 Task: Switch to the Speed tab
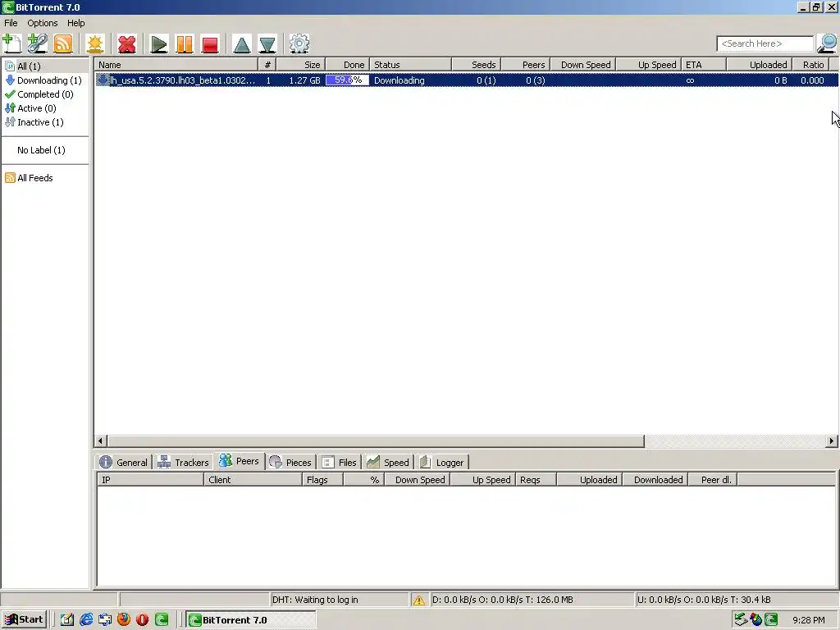(x=388, y=462)
